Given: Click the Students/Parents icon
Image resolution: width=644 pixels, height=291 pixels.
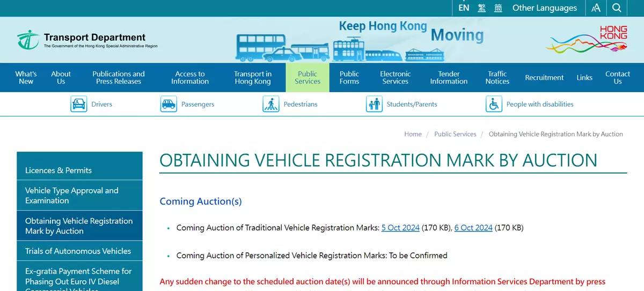Looking at the screenshot, I should tap(374, 104).
